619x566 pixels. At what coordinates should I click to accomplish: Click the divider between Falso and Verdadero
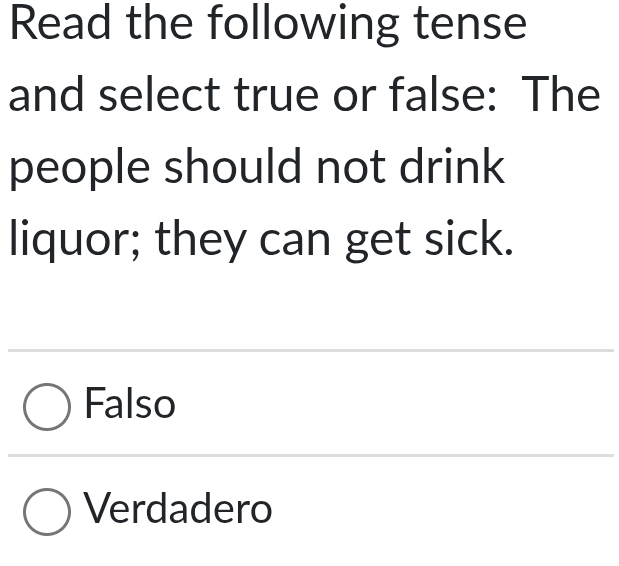[310, 456]
